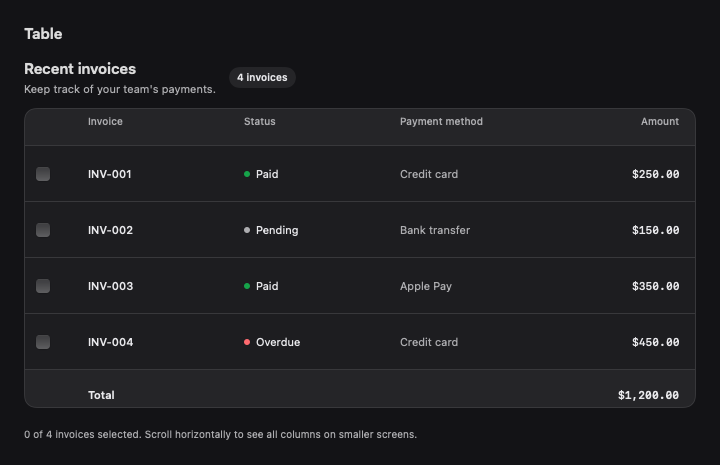The height and width of the screenshot is (465, 720).
Task: Click Credit card in the INV-001 row
Action: [429, 174]
